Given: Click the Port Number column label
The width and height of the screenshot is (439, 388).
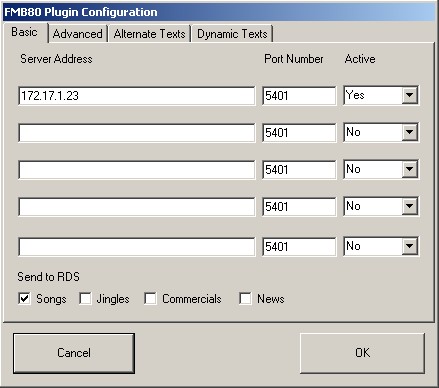Looking at the screenshot, I should pyautogui.click(x=294, y=59).
